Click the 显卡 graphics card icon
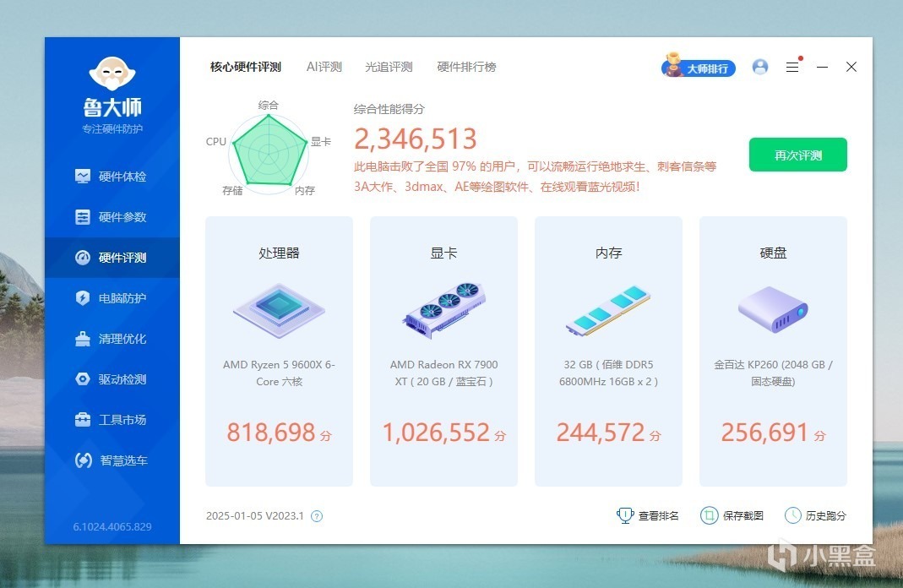This screenshot has height=588, width=903. pyautogui.click(x=444, y=310)
